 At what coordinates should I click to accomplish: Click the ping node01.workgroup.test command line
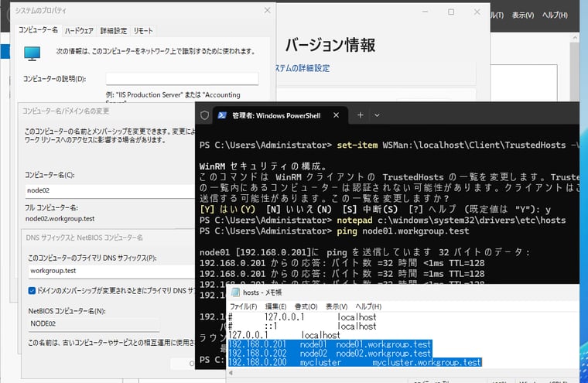coord(334,231)
